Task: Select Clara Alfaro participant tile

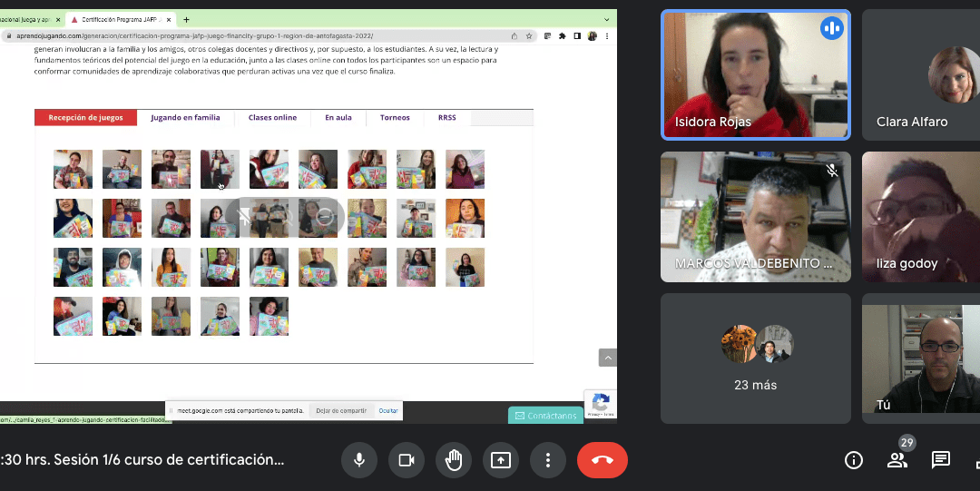Action: point(921,75)
